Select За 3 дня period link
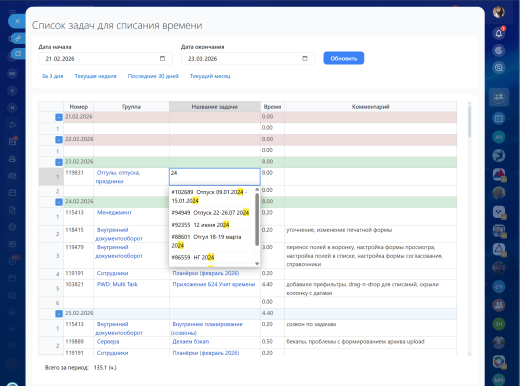This screenshot has width=520, height=386. tap(52, 76)
